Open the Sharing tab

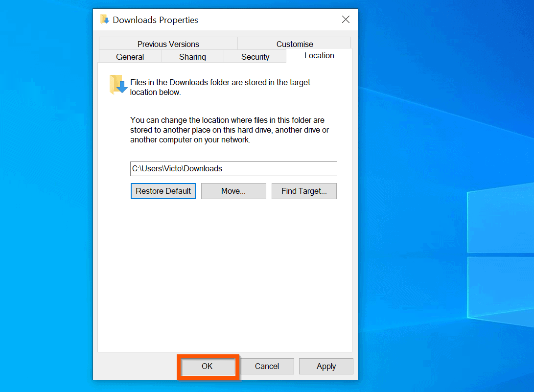pos(192,56)
